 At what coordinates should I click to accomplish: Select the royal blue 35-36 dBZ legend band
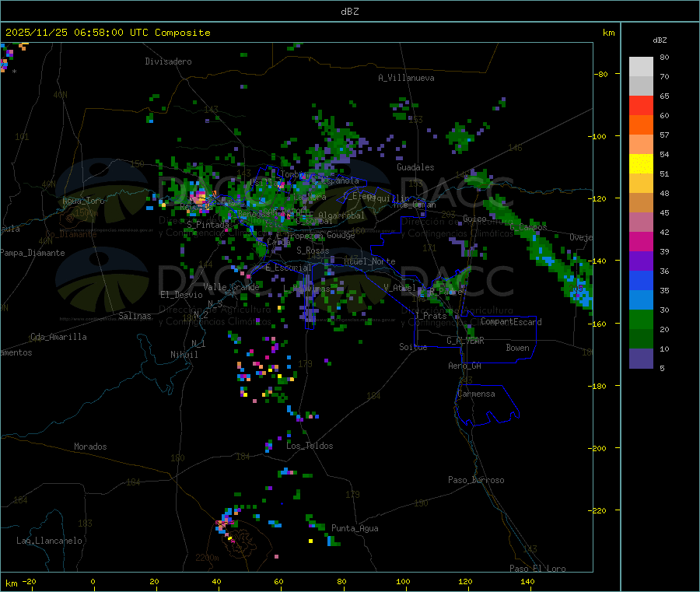tap(641, 280)
